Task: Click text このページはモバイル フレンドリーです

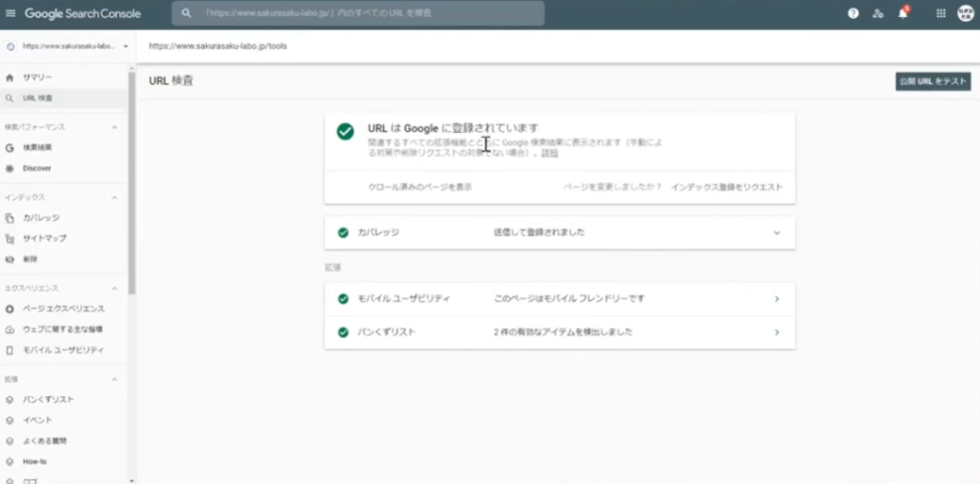Action: point(568,299)
